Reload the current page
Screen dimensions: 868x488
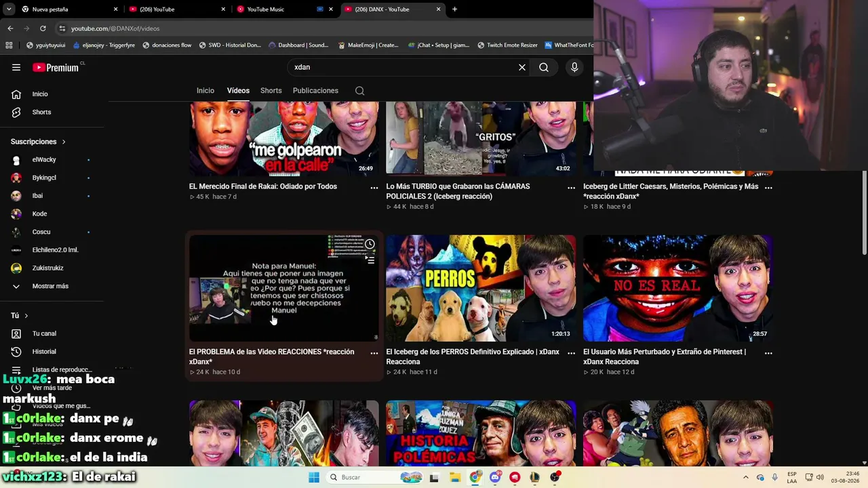pyautogui.click(x=43, y=28)
